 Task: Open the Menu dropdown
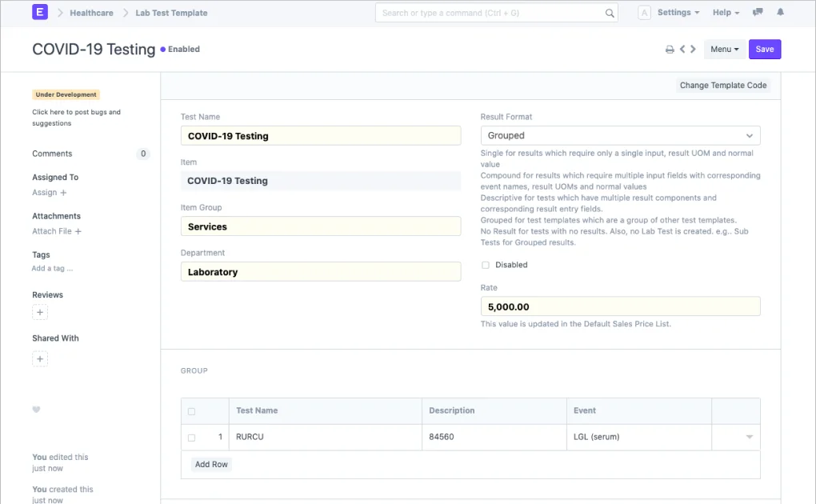[x=724, y=49]
